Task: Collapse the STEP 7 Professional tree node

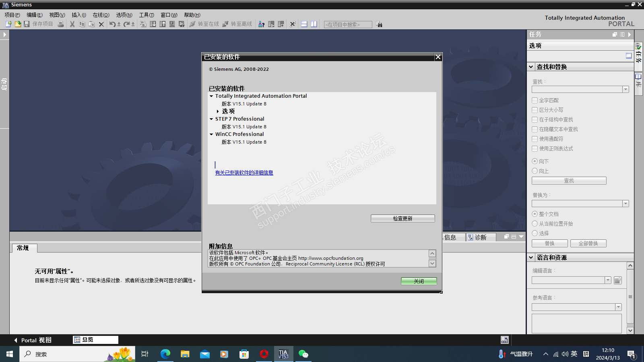Action: 211,119
